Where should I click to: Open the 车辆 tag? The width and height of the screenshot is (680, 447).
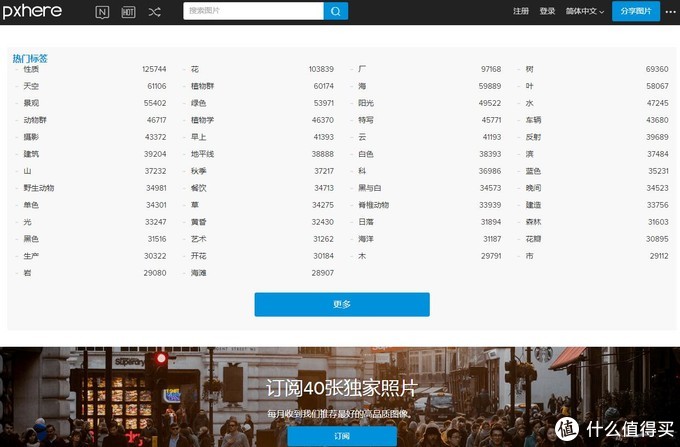(533, 120)
